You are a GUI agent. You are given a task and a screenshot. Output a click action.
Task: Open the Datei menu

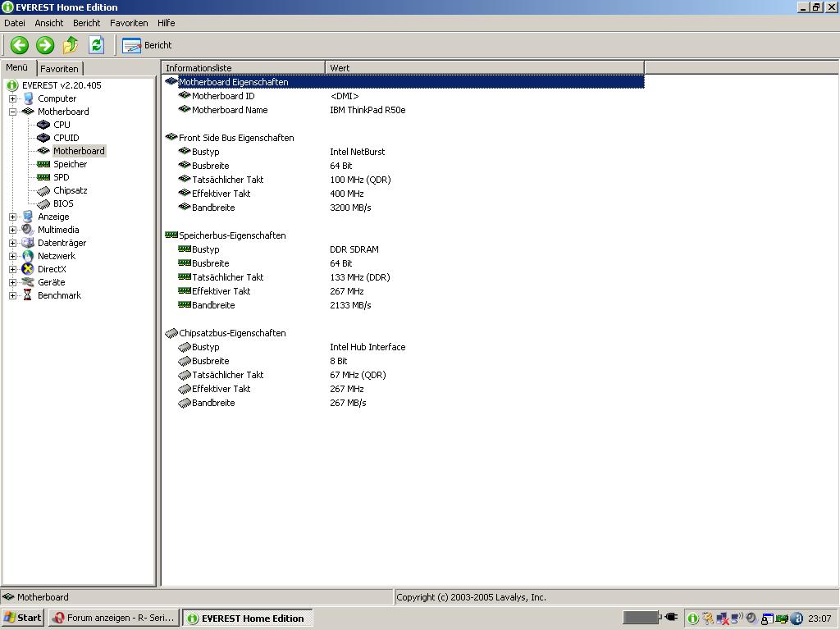point(15,23)
